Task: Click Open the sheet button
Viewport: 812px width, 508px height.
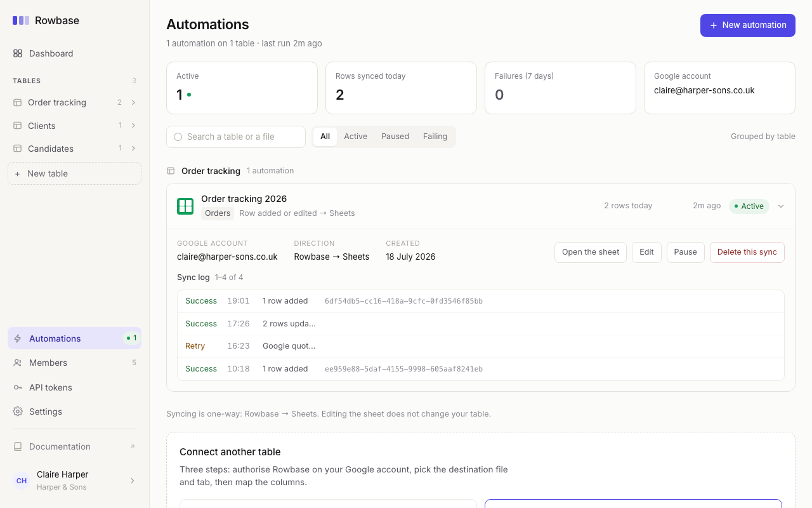Action: pyautogui.click(x=591, y=252)
